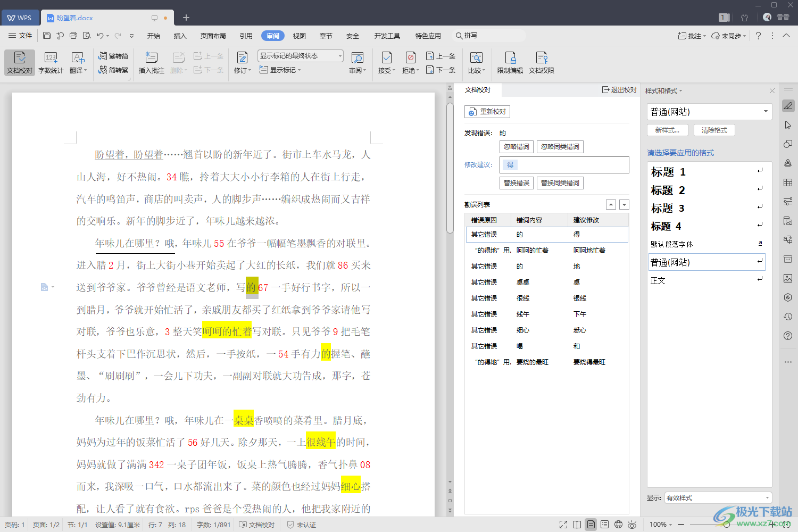
Task: Expand the 显示标记的最终状态 dropdown
Action: click(340, 56)
